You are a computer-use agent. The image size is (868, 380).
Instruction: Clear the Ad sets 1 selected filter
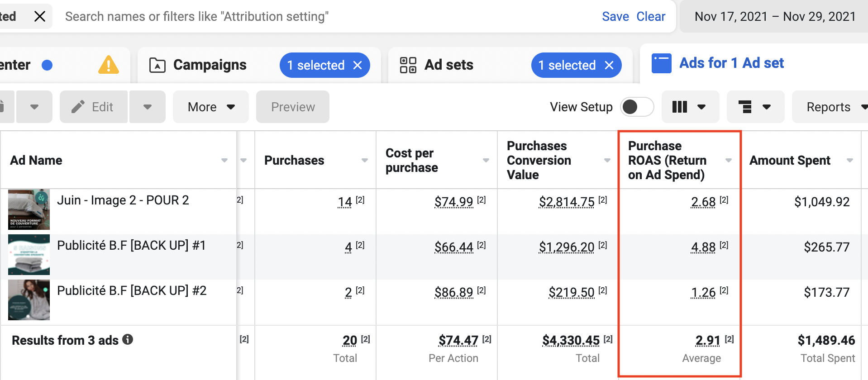click(x=609, y=65)
